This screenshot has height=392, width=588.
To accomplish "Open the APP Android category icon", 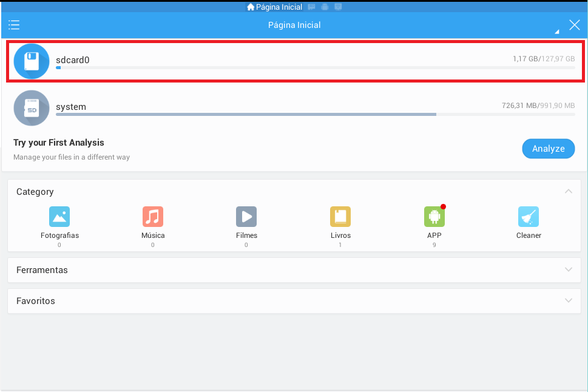I will coord(434,217).
